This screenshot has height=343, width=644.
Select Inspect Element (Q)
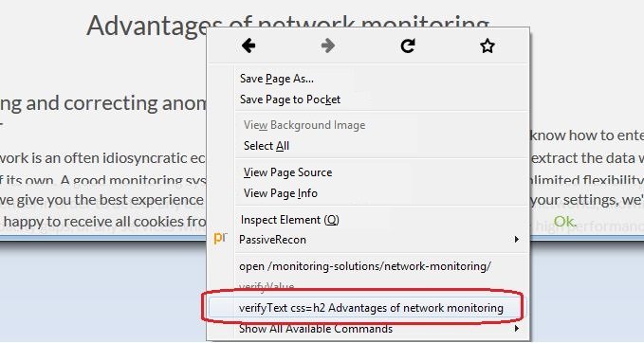pos(289,220)
